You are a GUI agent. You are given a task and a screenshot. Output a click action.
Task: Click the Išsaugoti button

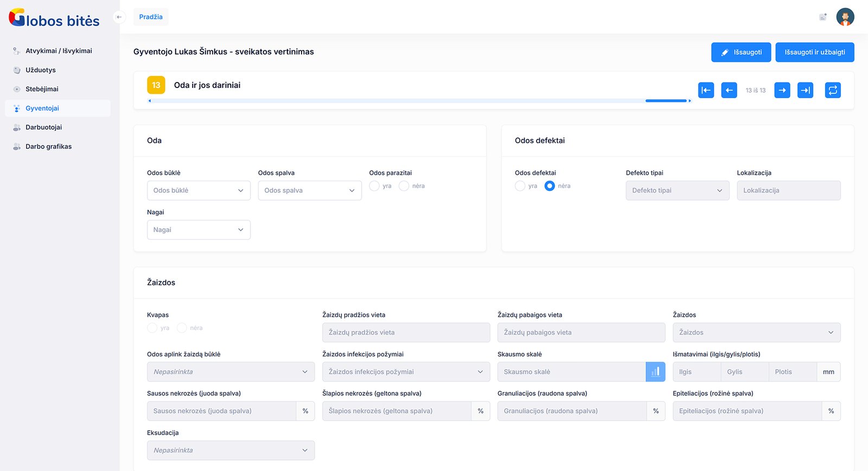point(741,52)
